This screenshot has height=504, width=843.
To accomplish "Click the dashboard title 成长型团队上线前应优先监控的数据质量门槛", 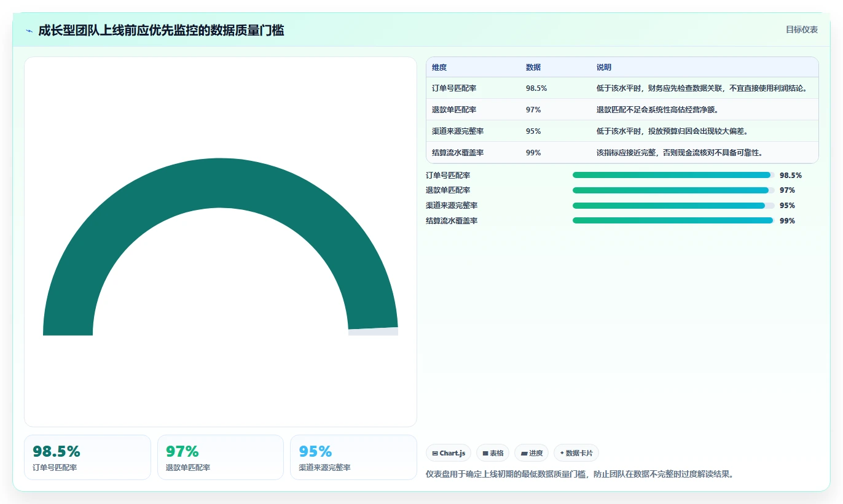I will tap(161, 31).
